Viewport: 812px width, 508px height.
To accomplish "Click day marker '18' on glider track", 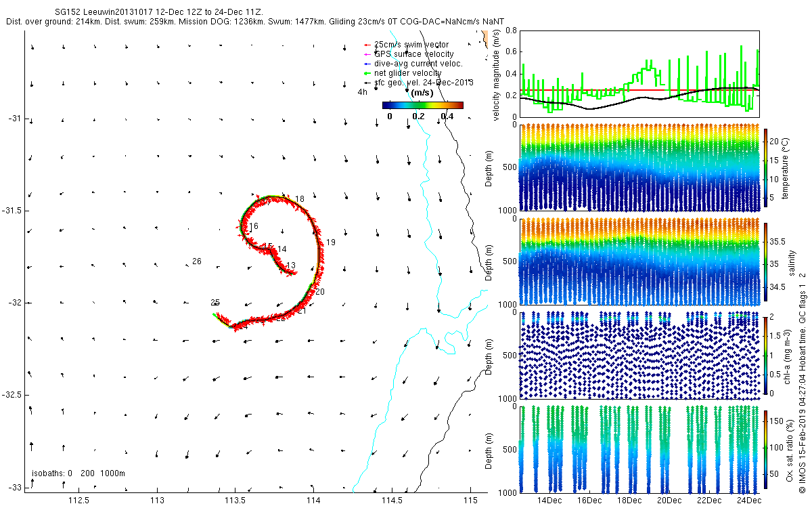I will 300,199.
